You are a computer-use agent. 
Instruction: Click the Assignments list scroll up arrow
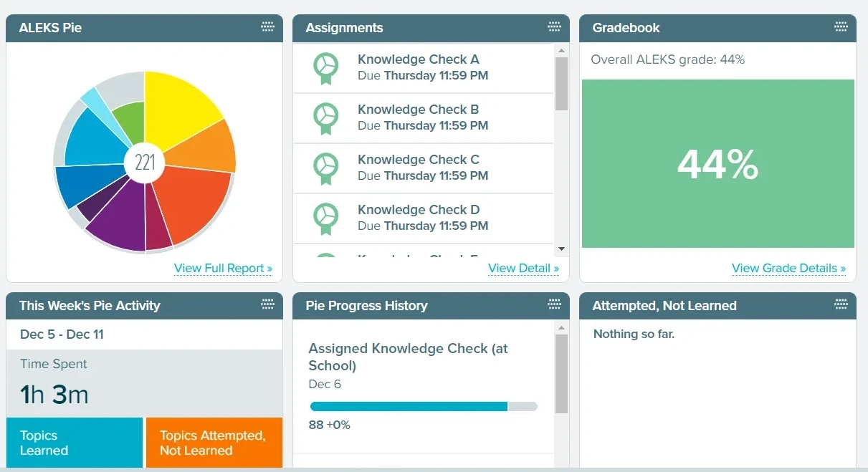coord(561,50)
